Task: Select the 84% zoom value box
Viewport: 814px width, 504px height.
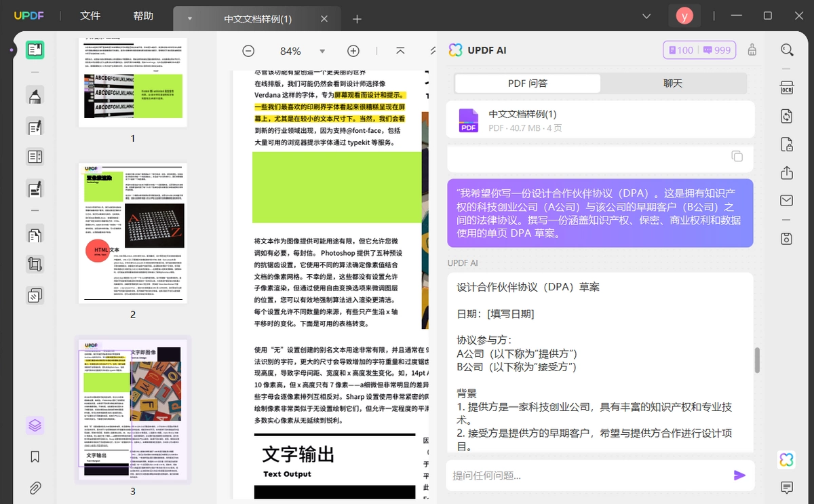Action: tap(290, 51)
